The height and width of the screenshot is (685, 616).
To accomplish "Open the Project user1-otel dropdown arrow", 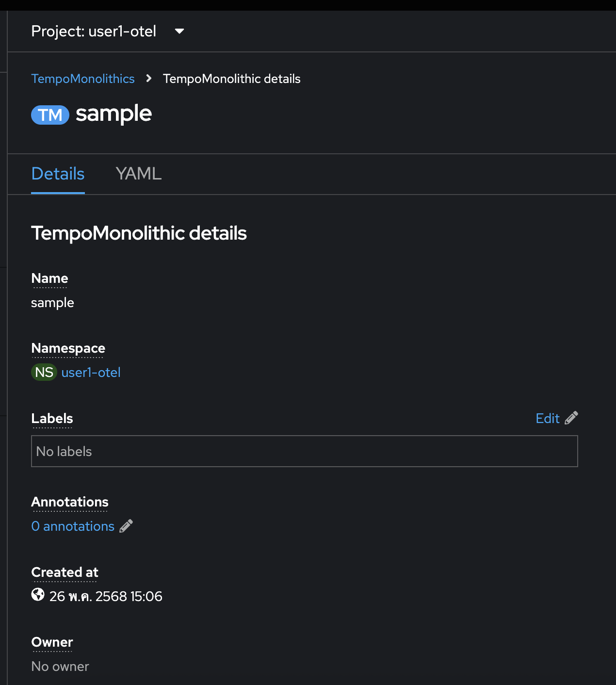I will 179,31.
